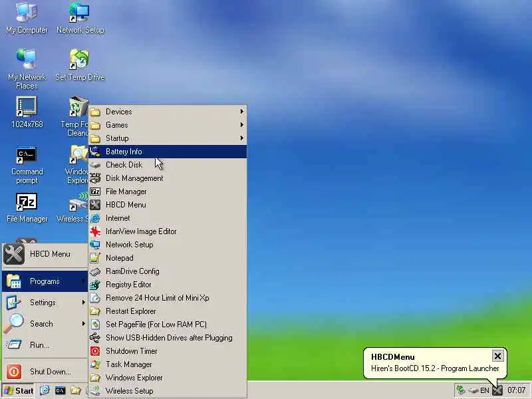
Task: Click Internet Explorer quick launch icon
Action: tap(45, 390)
